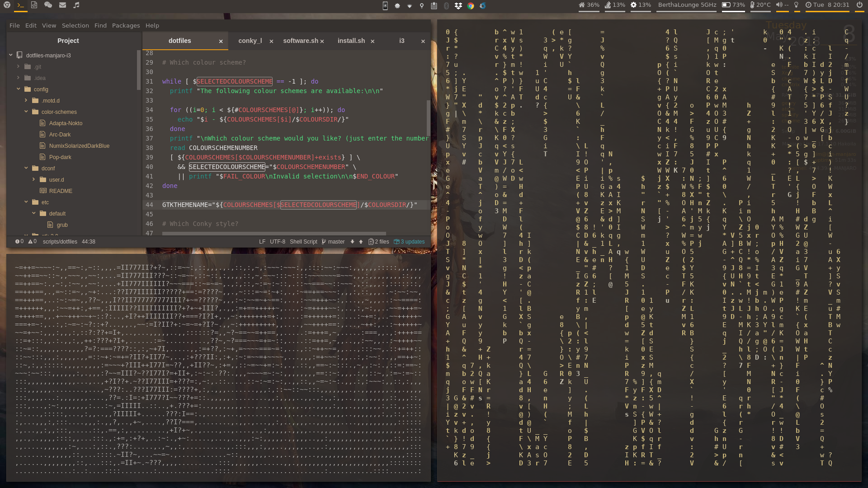Viewport: 868px width, 488px height.
Task: Click the UTF-8 encoding selector
Action: click(278, 242)
